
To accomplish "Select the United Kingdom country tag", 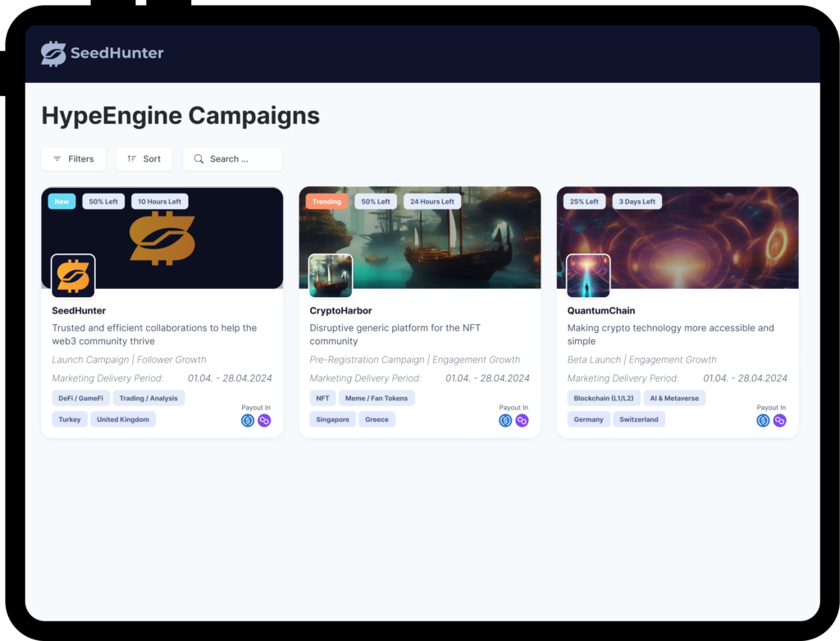I will tap(123, 419).
